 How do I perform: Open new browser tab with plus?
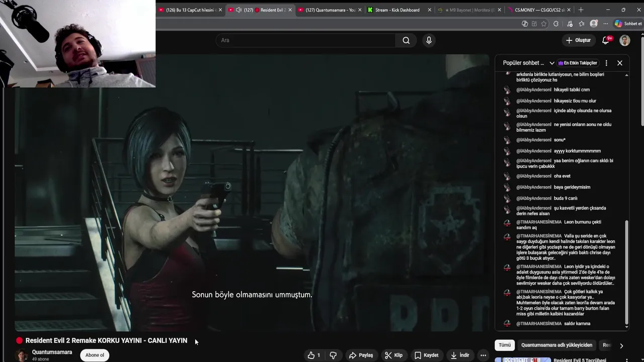[x=581, y=10]
